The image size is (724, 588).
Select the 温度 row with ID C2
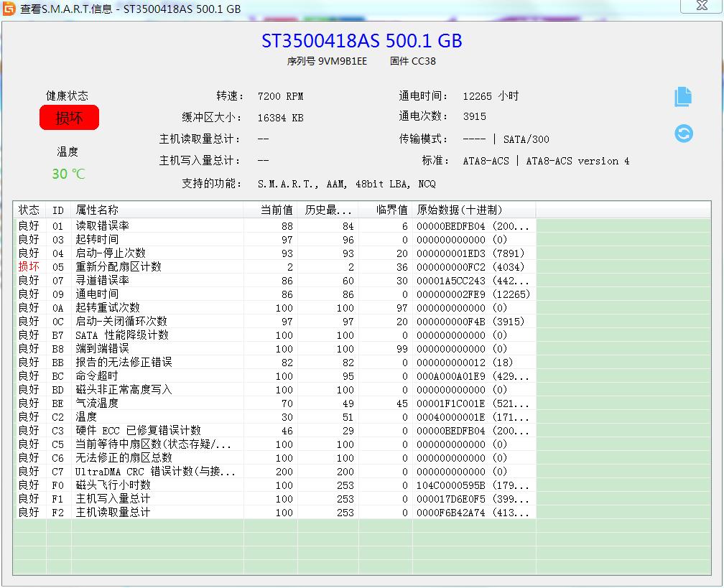(274, 416)
